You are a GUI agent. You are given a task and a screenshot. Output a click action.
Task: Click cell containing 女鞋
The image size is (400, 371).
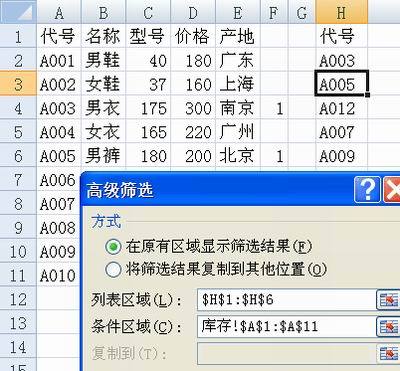103,84
